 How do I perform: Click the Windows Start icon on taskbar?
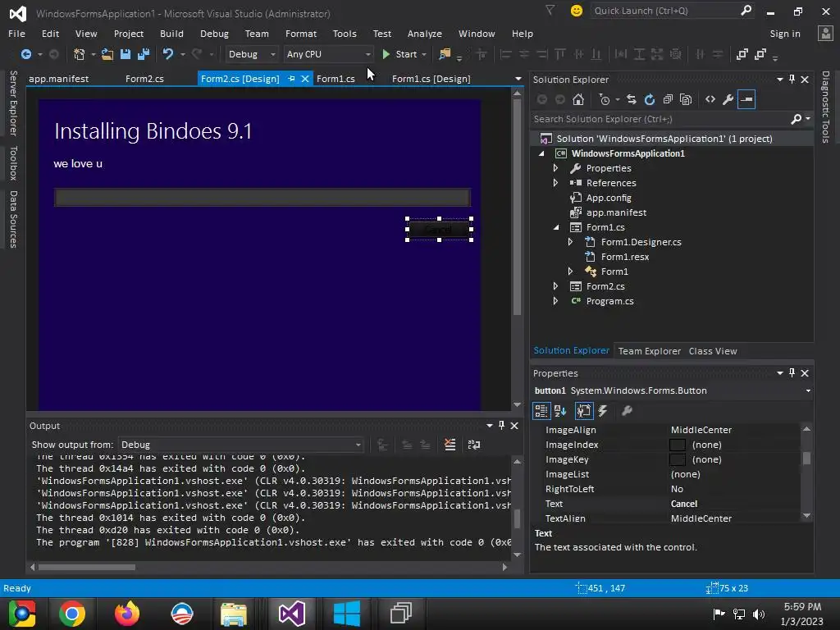(x=347, y=614)
